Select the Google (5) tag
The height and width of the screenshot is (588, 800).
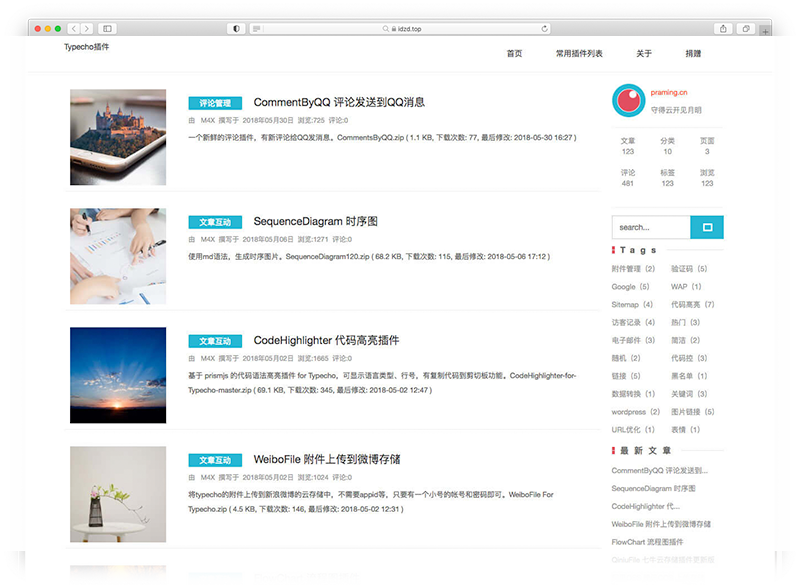coord(631,287)
